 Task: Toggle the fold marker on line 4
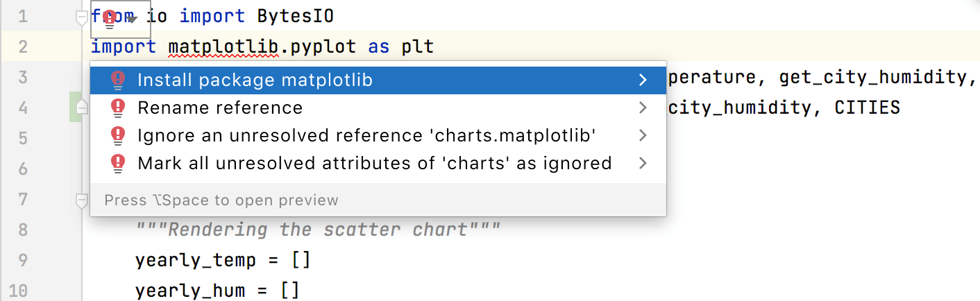click(82, 108)
